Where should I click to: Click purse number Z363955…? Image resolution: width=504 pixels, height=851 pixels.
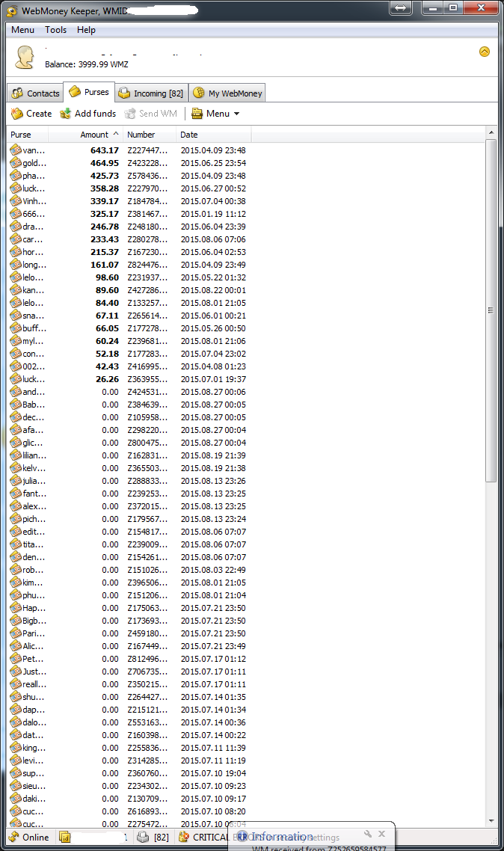point(147,379)
